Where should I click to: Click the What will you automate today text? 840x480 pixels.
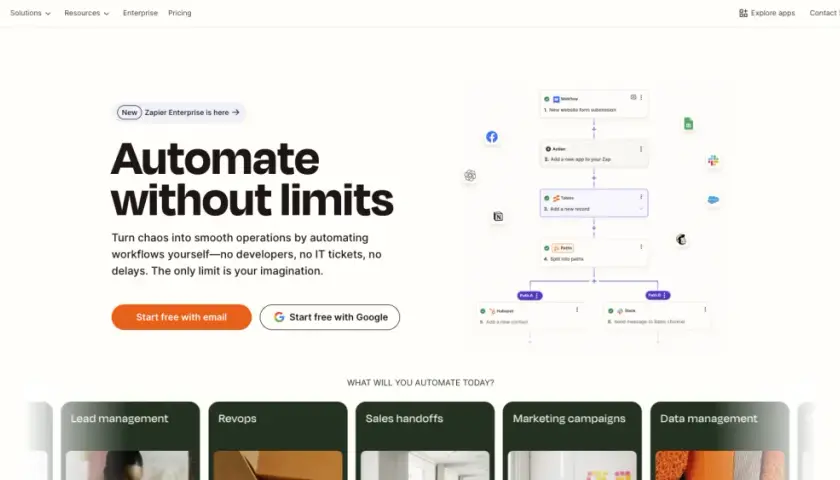[x=420, y=382]
